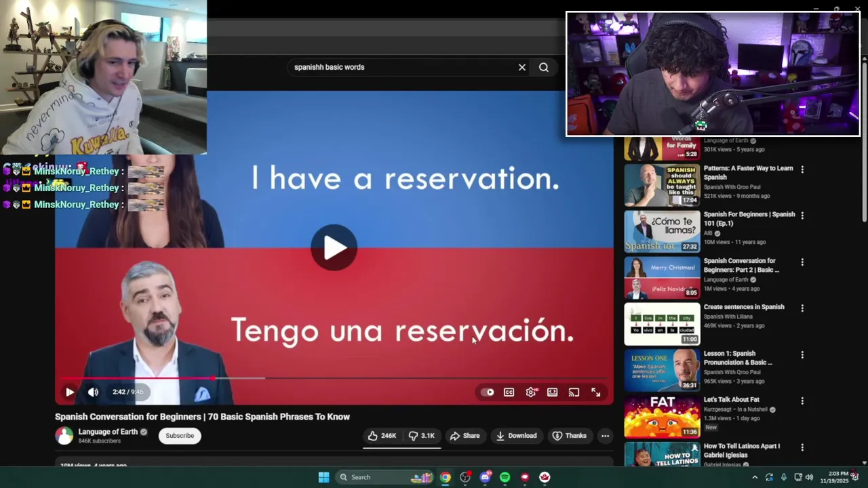
Task: Open the dark-red app icon next to Spotify
Action: [525, 477]
